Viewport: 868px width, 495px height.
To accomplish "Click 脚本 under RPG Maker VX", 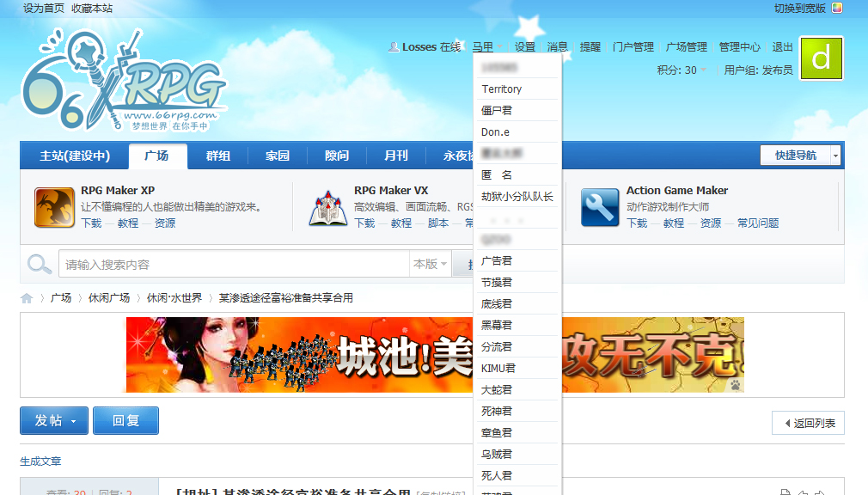I will 438,223.
